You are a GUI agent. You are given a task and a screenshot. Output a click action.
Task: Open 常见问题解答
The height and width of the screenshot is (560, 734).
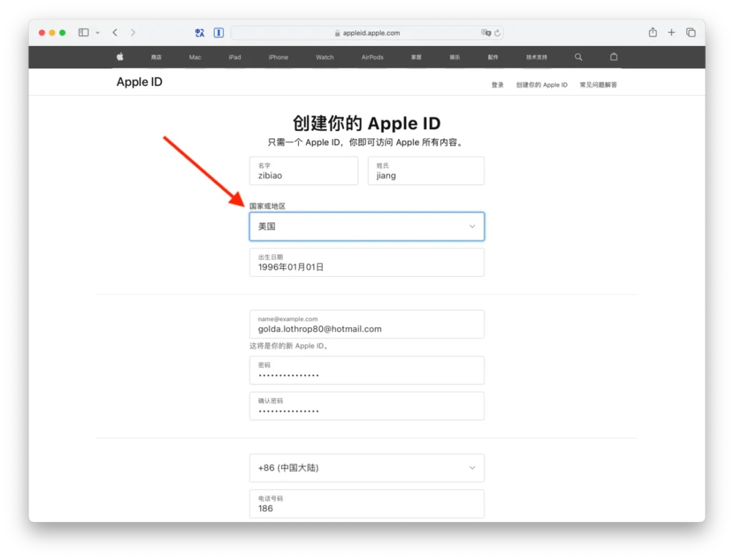(x=600, y=84)
